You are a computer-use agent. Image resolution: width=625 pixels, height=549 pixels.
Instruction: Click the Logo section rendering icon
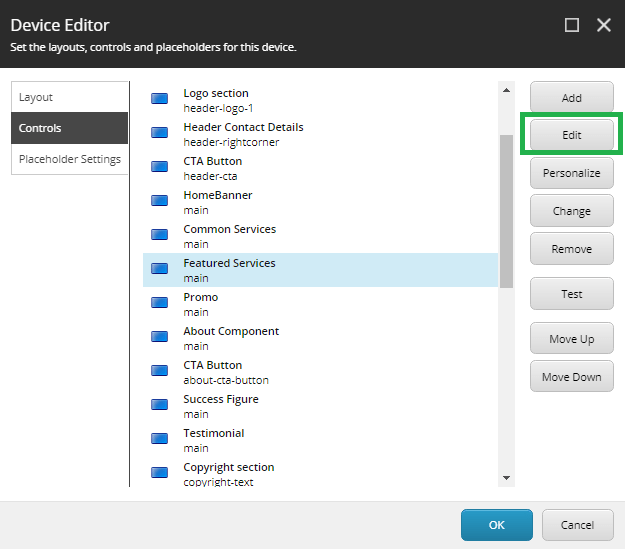coord(159,99)
